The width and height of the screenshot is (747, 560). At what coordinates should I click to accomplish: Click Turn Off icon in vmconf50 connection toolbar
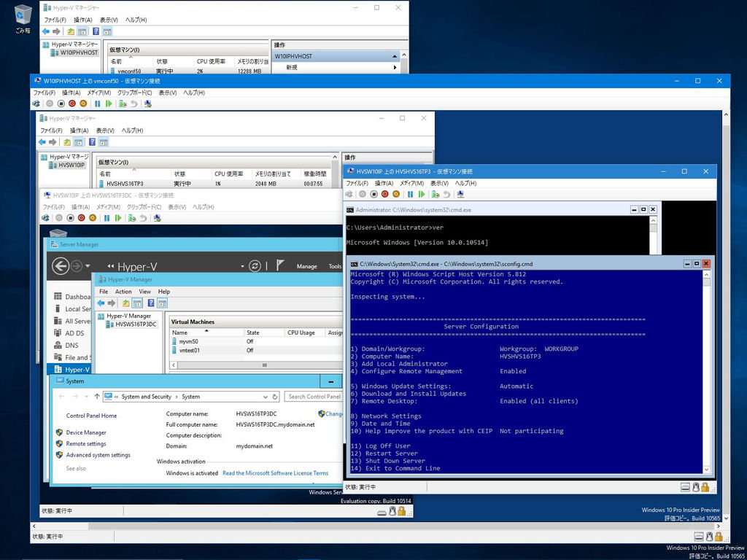(61, 104)
